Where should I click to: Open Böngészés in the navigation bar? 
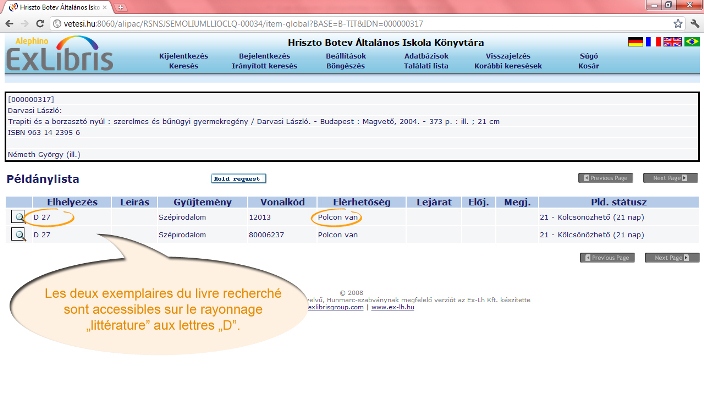[345, 66]
